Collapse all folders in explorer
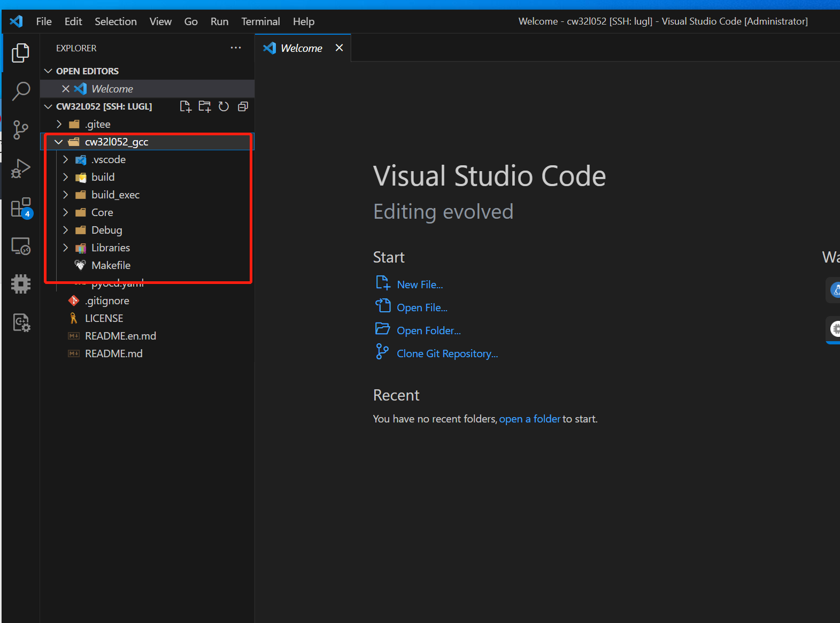The height and width of the screenshot is (623, 840). click(x=243, y=106)
